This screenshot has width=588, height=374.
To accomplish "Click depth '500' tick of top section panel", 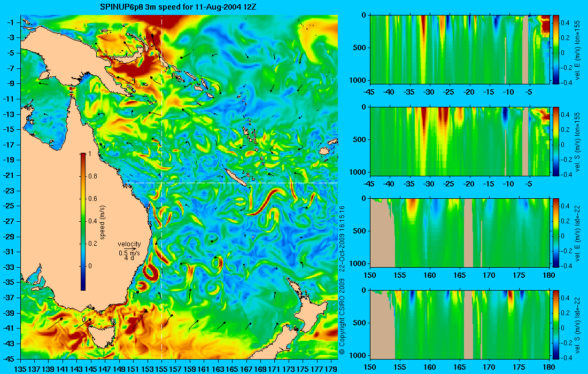I will point(360,48).
